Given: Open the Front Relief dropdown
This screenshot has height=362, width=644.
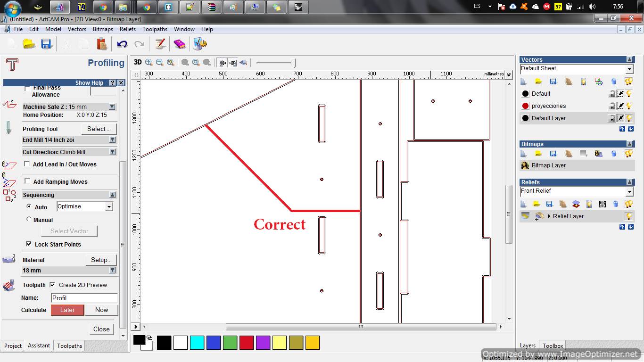Looking at the screenshot, I should click(x=629, y=191).
